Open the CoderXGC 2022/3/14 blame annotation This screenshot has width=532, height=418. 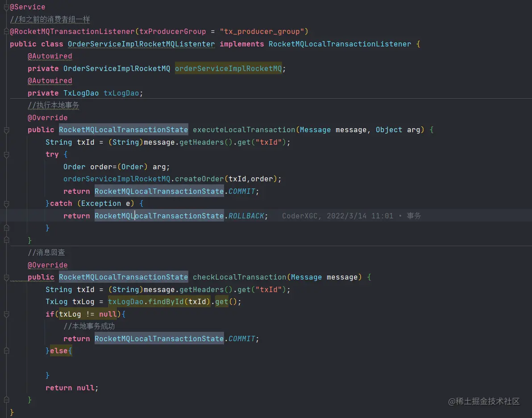[351, 216]
